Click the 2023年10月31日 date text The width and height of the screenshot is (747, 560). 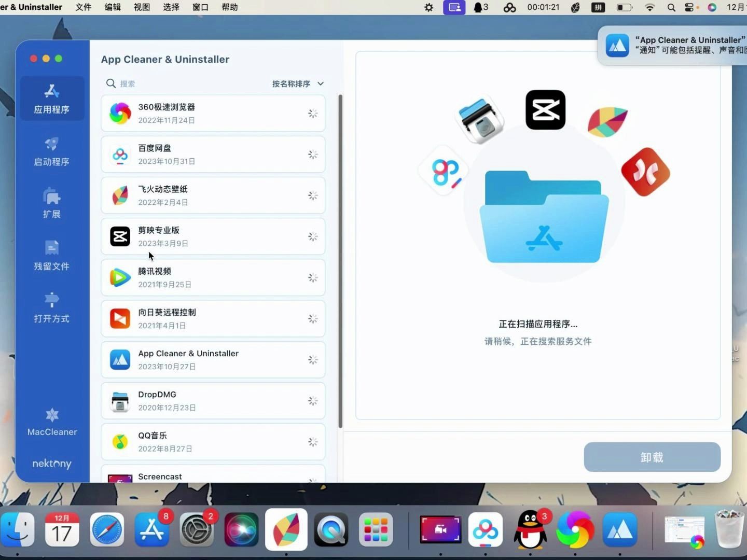pos(167,161)
